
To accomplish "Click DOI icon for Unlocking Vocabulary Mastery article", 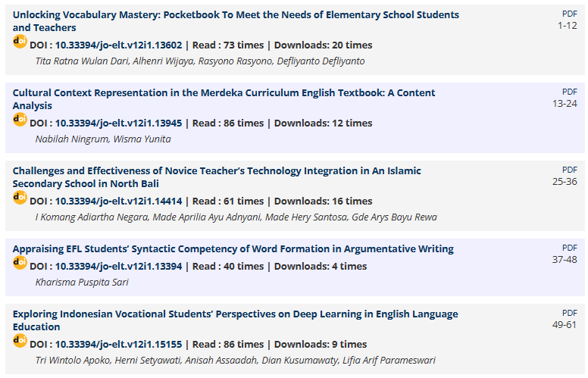I will tap(20, 42).
